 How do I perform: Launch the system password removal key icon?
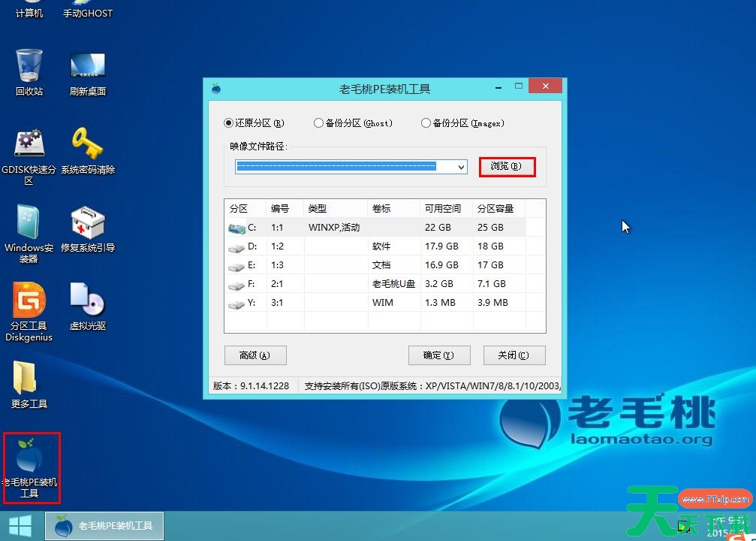[x=87, y=145]
